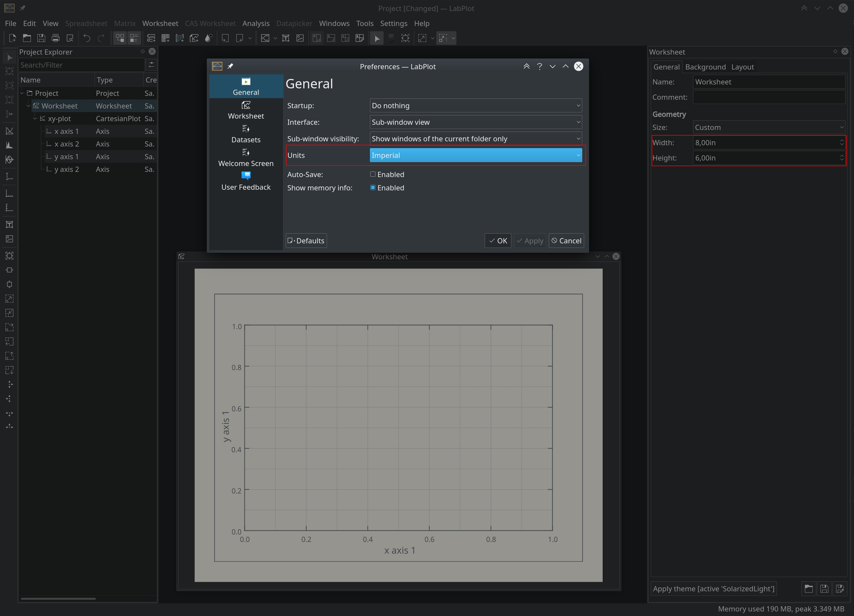Open the Analysis menu
This screenshot has width=854, height=616.
click(x=256, y=23)
